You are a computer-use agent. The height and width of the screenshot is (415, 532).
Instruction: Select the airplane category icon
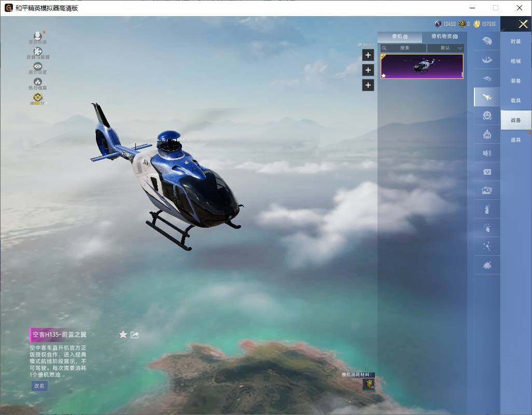click(487, 98)
